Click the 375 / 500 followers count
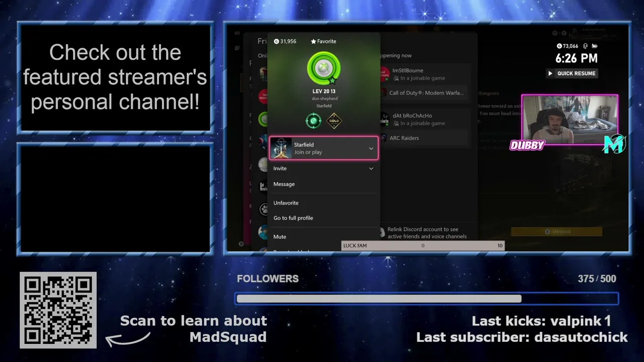This screenshot has height=362, width=644. point(597,279)
